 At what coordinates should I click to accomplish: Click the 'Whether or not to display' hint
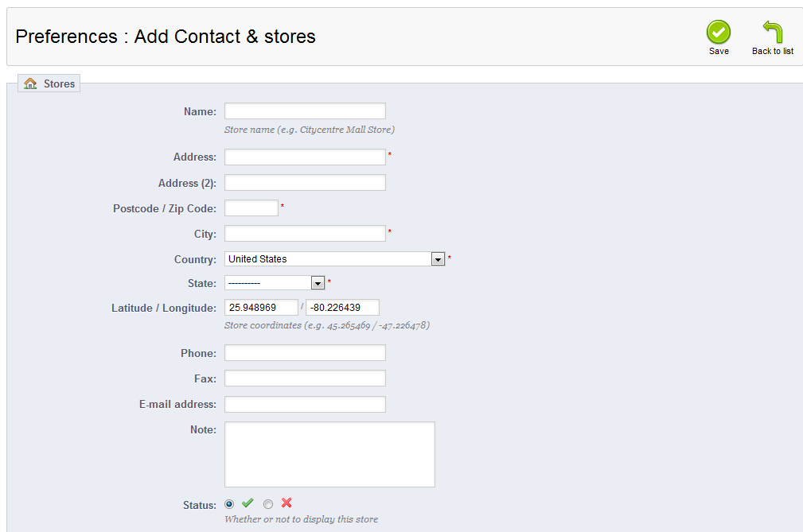pos(301,519)
